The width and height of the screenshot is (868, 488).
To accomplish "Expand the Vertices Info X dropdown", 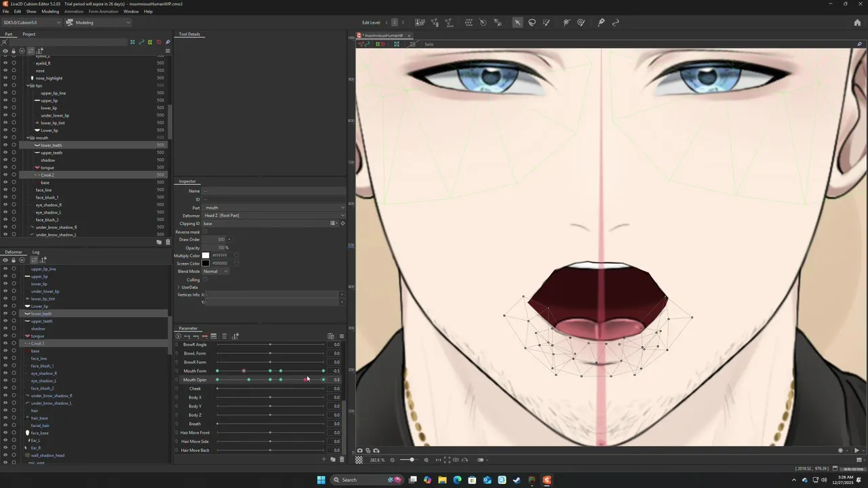I will click(x=342, y=295).
